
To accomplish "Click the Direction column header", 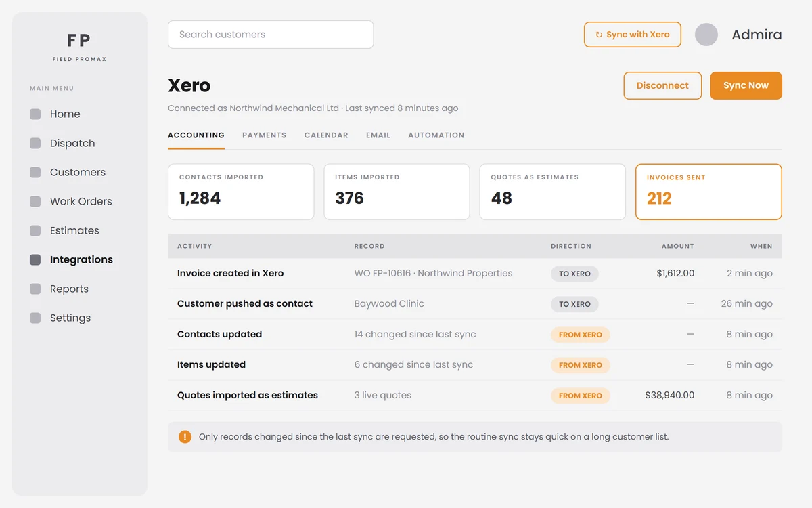I will point(571,247).
